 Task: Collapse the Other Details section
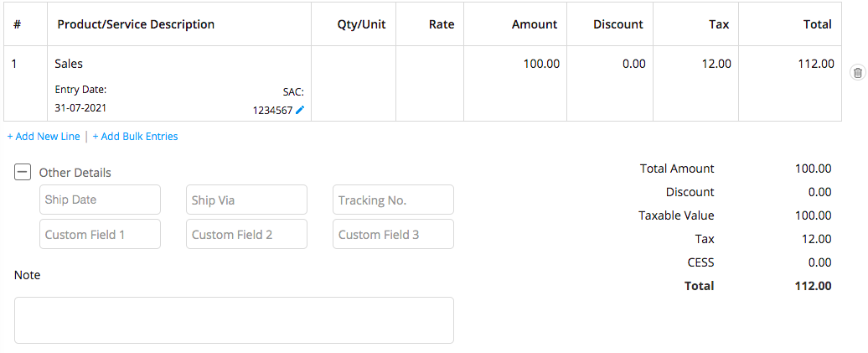tap(23, 173)
